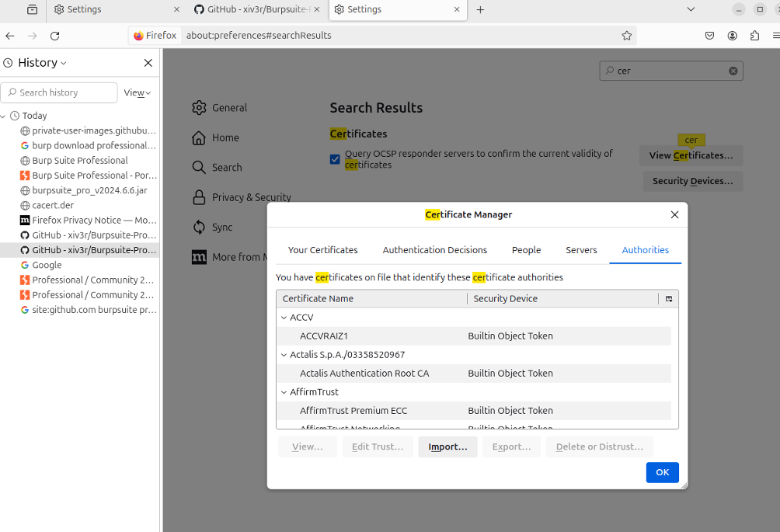780x532 pixels.
Task: Collapse the AffirmTrust certificate group
Action: point(284,391)
